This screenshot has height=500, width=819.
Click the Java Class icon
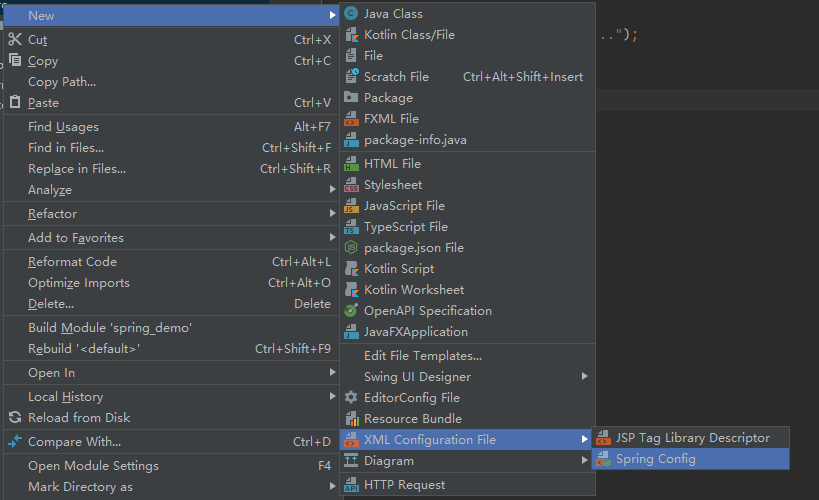351,14
